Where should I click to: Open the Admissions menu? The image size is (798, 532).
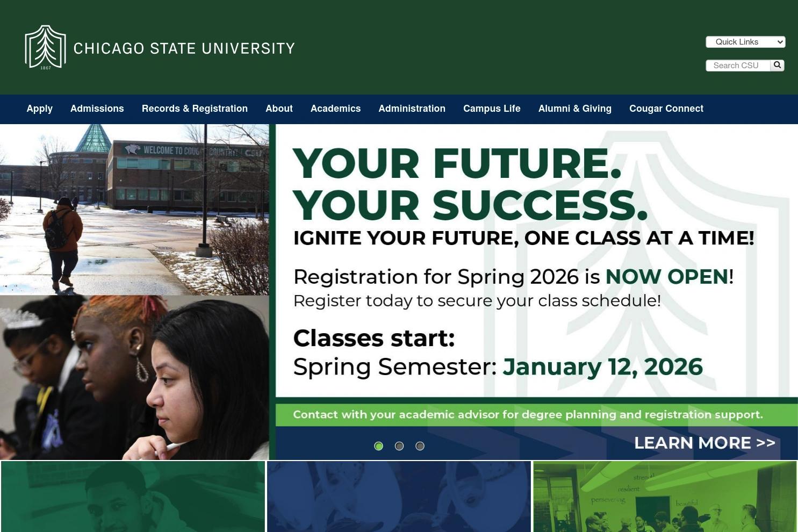(97, 109)
